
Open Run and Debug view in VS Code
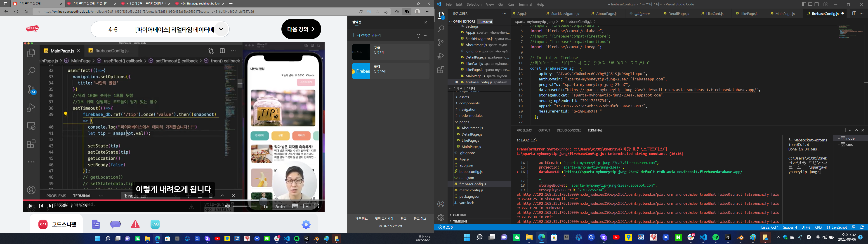441,56
